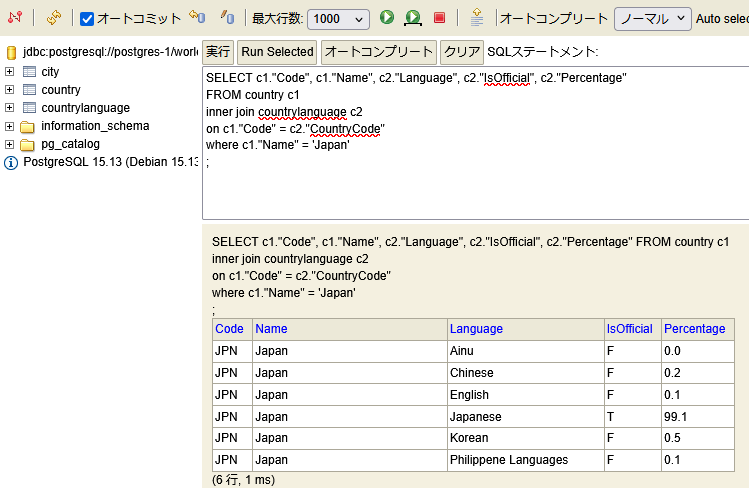Image resolution: width=749 pixels, height=488 pixels.
Task: Click the refresh icon in the toolbar
Action: coord(54,18)
